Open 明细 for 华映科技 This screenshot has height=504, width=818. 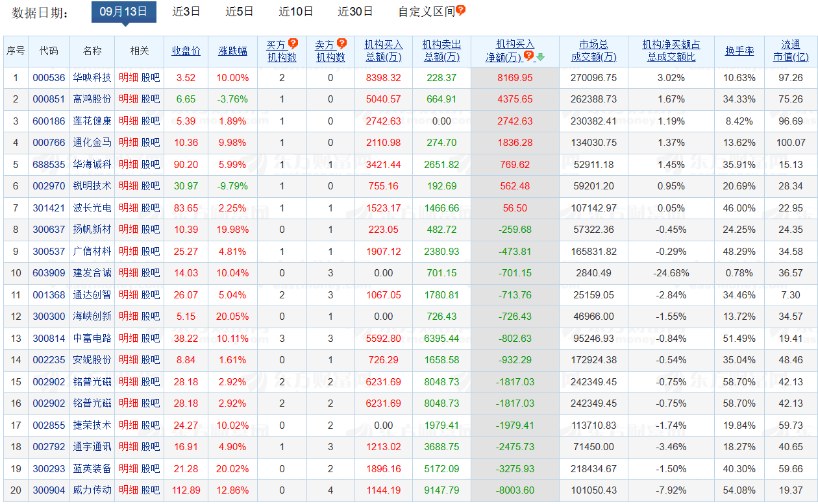[x=129, y=77]
